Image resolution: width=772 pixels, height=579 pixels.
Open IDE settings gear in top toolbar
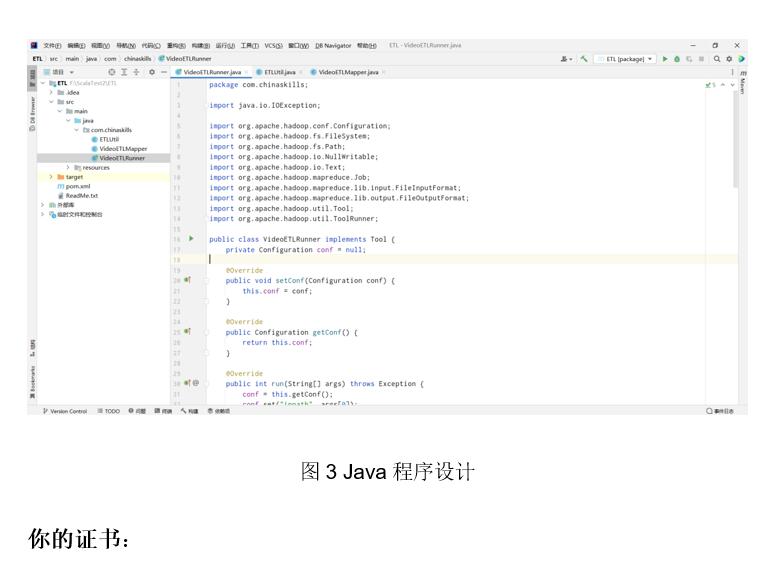pyautogui.click(x=728, y=59)
